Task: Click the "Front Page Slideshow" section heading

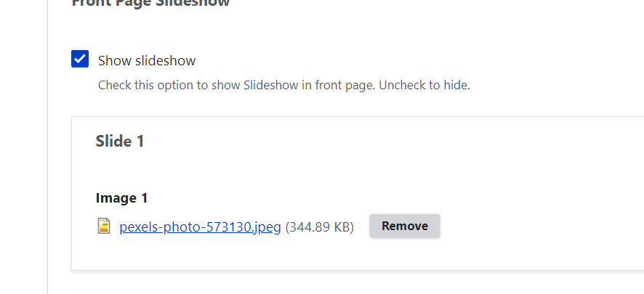Action: tap(150, 2)
